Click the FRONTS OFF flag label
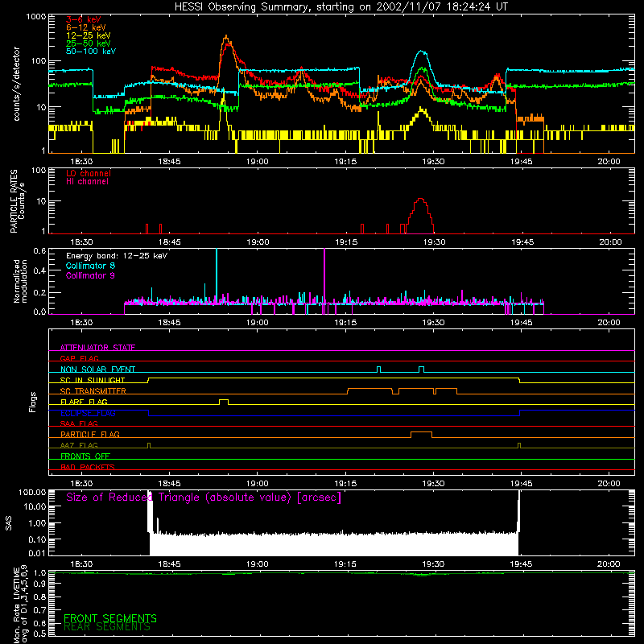 point(85,456)
